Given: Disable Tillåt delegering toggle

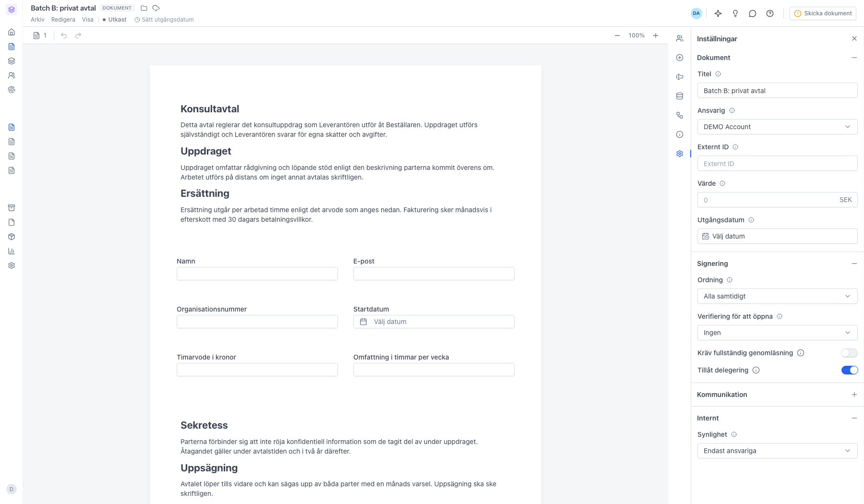Looking at the screenshot, I should tap(849, 370).
